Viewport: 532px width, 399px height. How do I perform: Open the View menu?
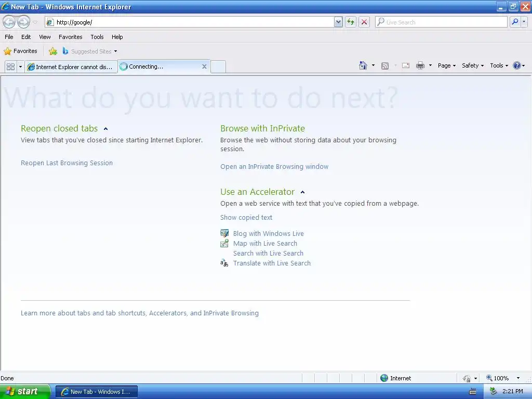[45, 37]
